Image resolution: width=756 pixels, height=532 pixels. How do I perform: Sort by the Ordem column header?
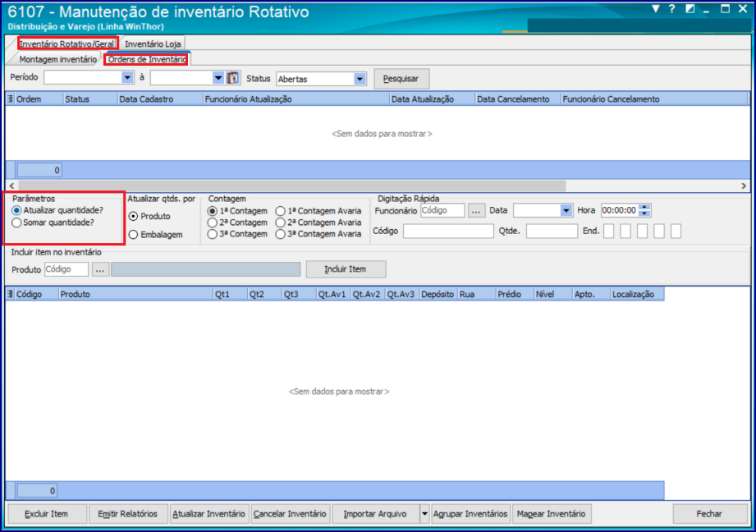pos(39,99)
